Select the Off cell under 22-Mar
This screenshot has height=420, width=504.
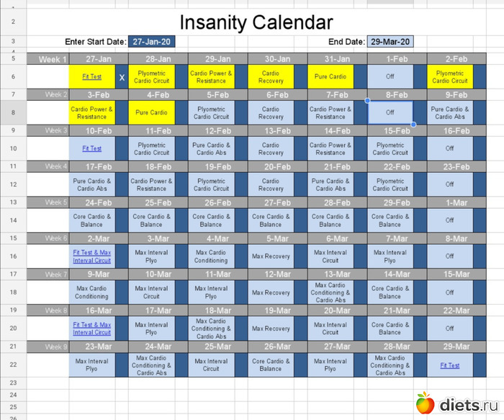coord(449,329)
